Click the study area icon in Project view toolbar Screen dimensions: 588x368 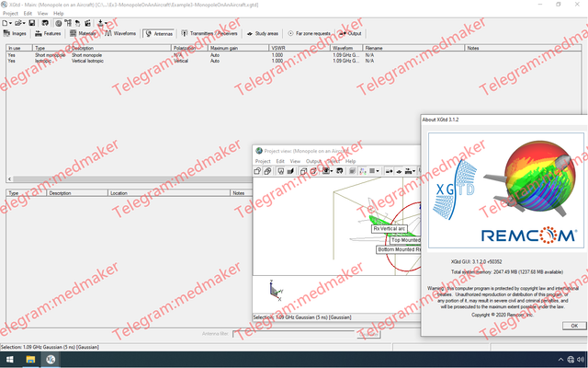pyautogui.click(x=399, y=171)
